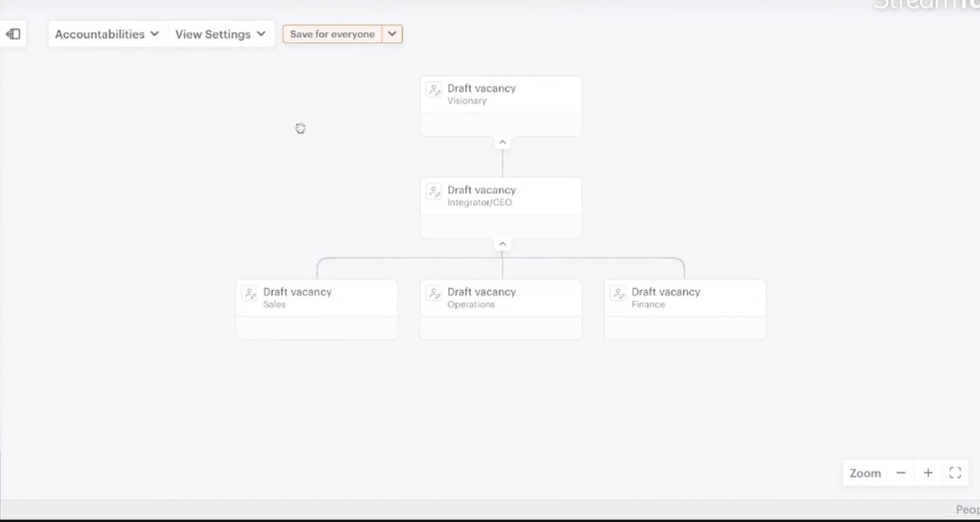The height and width of the screenshot is (522, 980).
Task: Click the Sales vacancy person icon
Action: coord(249,294)
